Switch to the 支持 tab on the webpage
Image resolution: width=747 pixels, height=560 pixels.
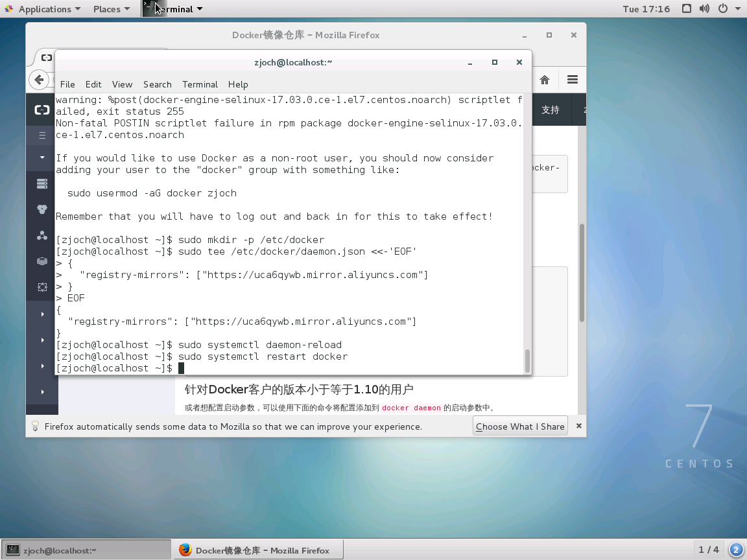[550, 109]
